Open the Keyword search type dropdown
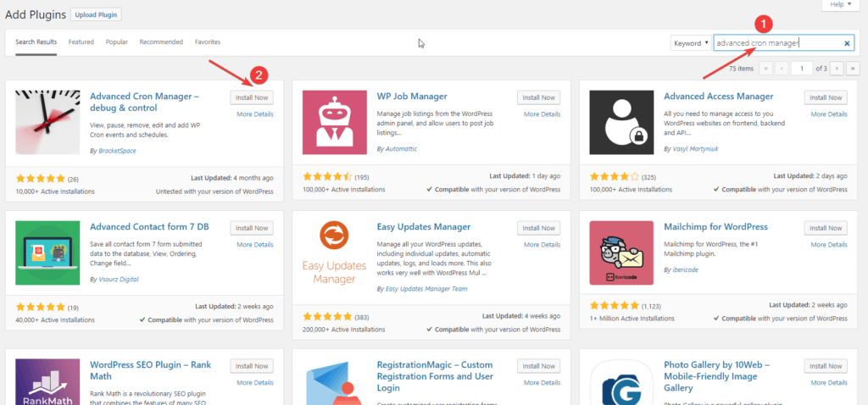The height and width of the screenshot is (405, 868). click(x=691, y=43)
